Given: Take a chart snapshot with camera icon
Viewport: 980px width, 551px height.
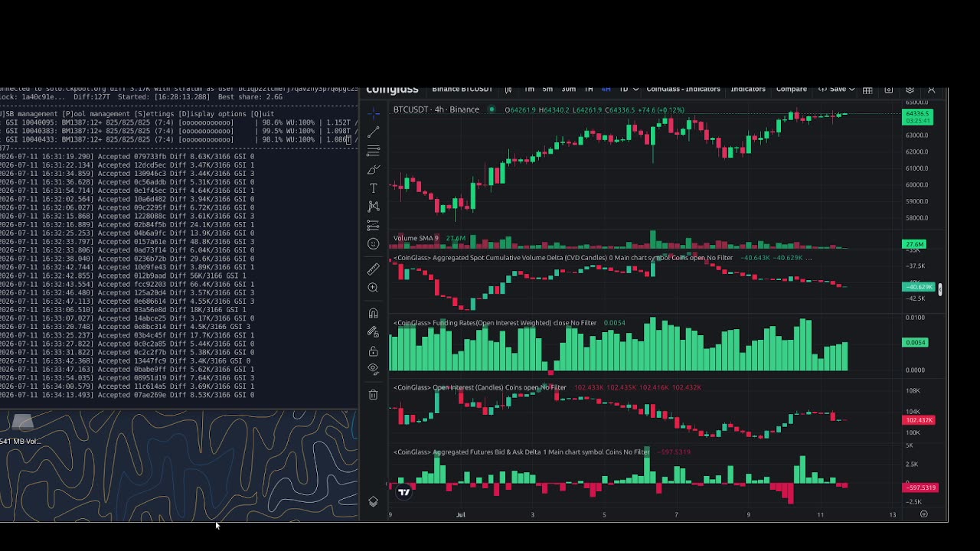Looking at the screenshot, I should click(889, 90).
